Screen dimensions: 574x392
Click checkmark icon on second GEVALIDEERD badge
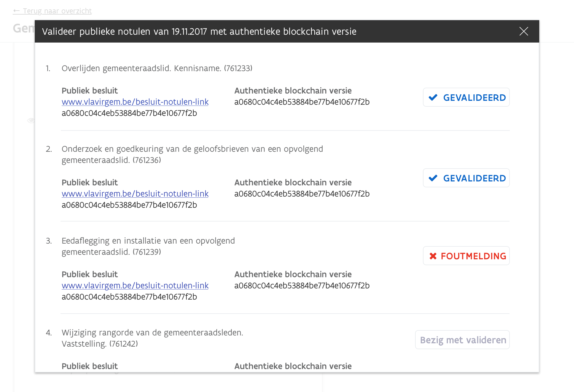pyautogui.click(x=433, y=178)
